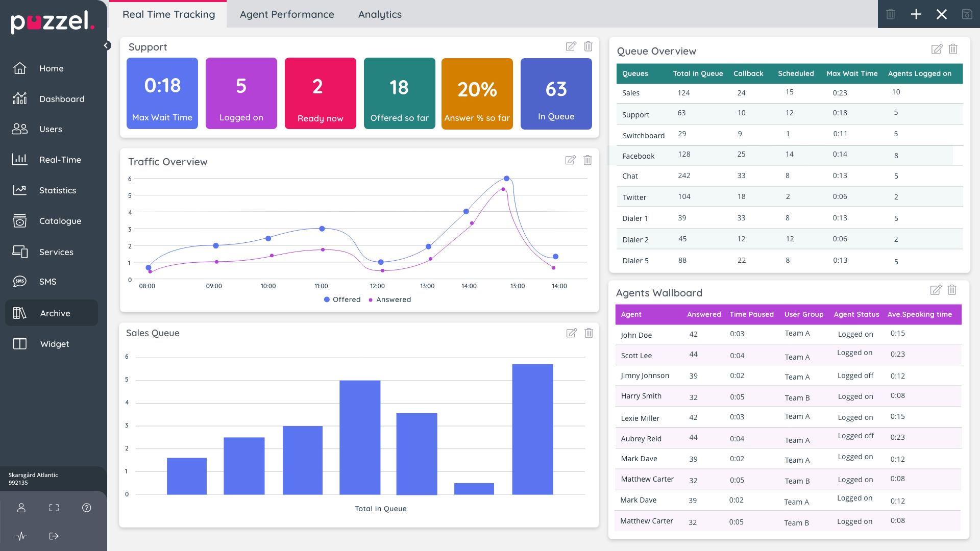Open the Statistics panel from the sidebar
980x551 pixels.
tap(58, 190)
